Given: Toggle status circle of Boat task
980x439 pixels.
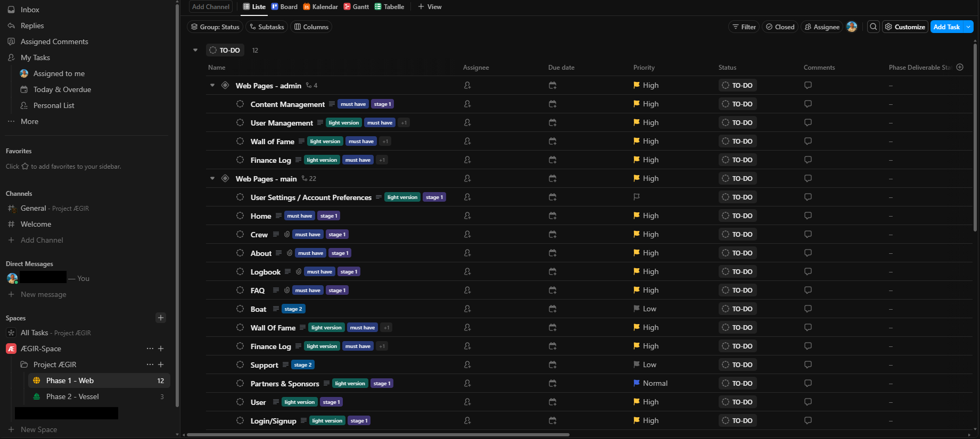Looking at the screenshot, I should 240,309.
